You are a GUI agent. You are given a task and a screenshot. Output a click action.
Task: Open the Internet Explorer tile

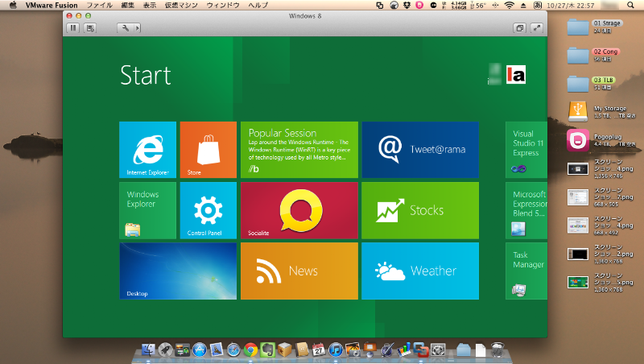point(147,150)
